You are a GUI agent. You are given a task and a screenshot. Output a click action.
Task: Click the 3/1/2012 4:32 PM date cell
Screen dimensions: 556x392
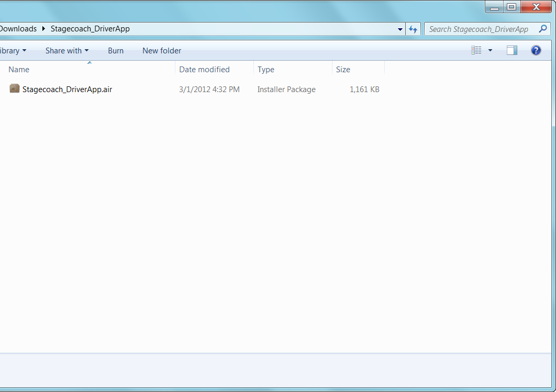point(209,89)
